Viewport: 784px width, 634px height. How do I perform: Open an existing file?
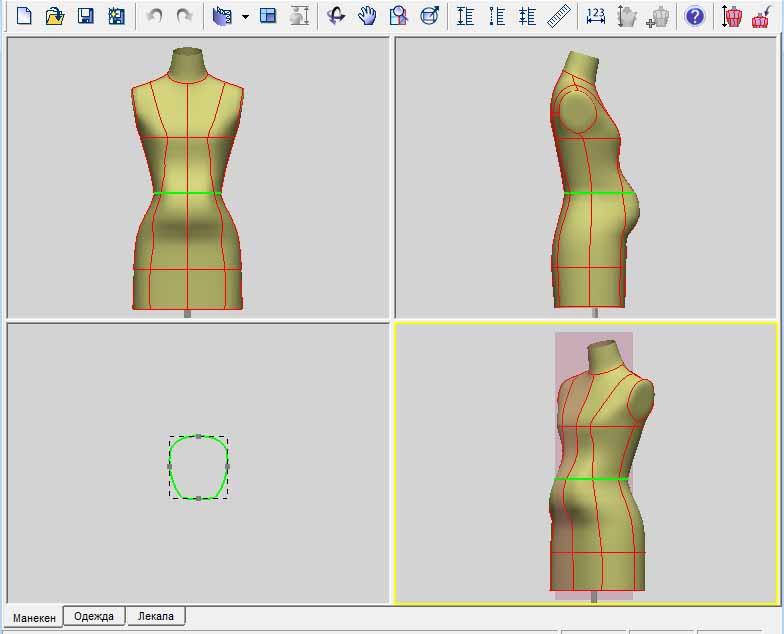(54, 16)
